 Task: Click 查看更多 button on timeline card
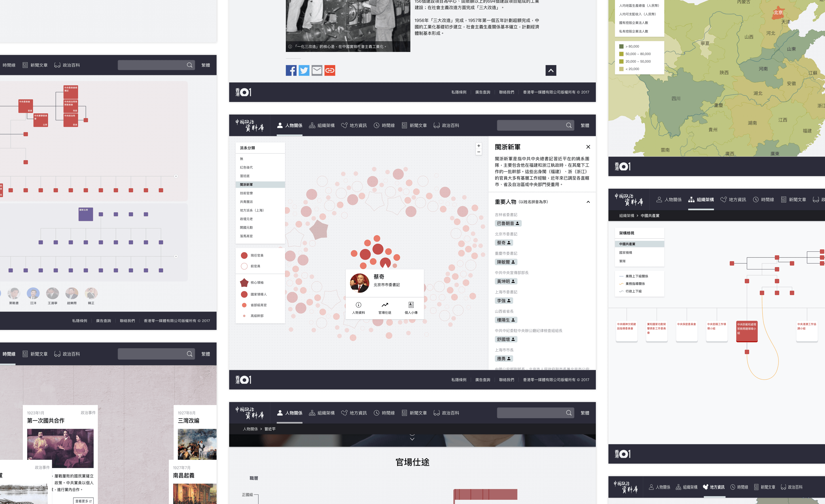83,501
